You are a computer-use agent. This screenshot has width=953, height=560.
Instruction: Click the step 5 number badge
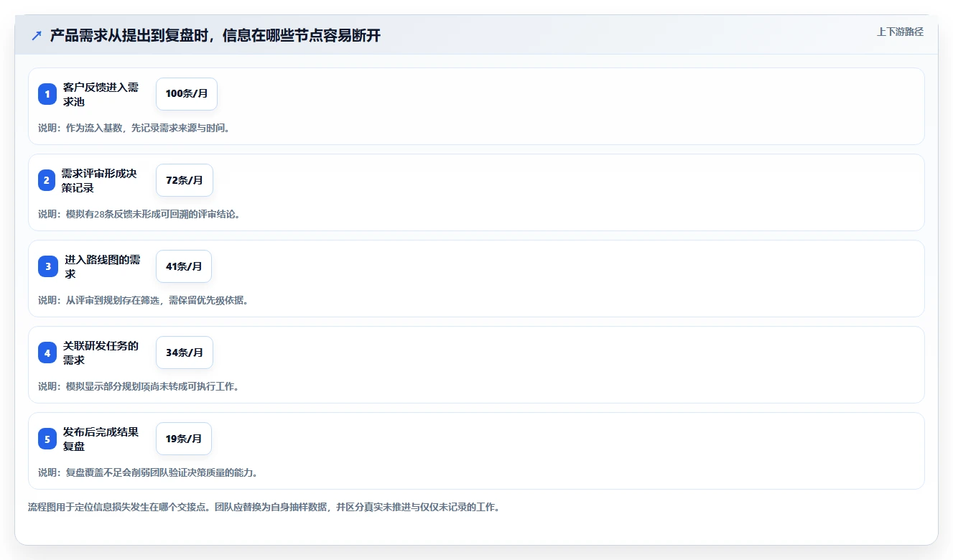tap(47, 439)
